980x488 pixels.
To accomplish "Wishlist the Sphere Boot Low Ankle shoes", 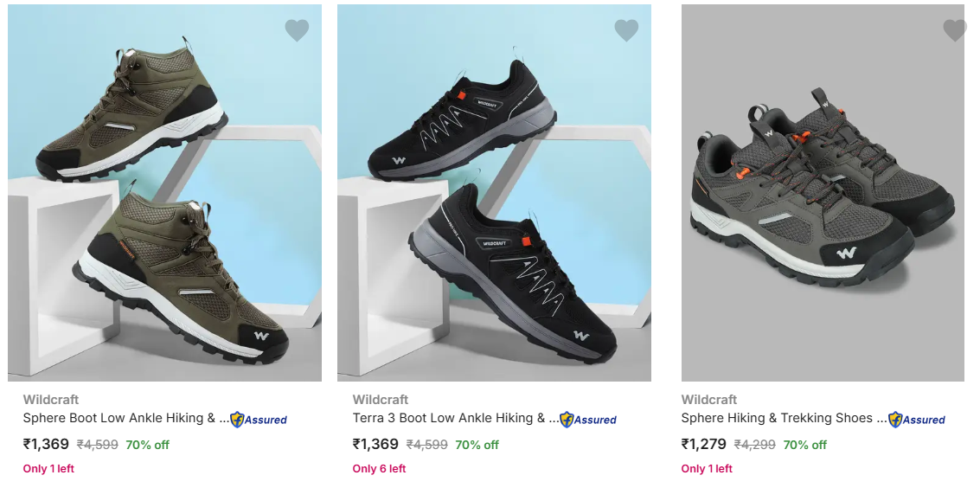I will (x=297, y=31).
